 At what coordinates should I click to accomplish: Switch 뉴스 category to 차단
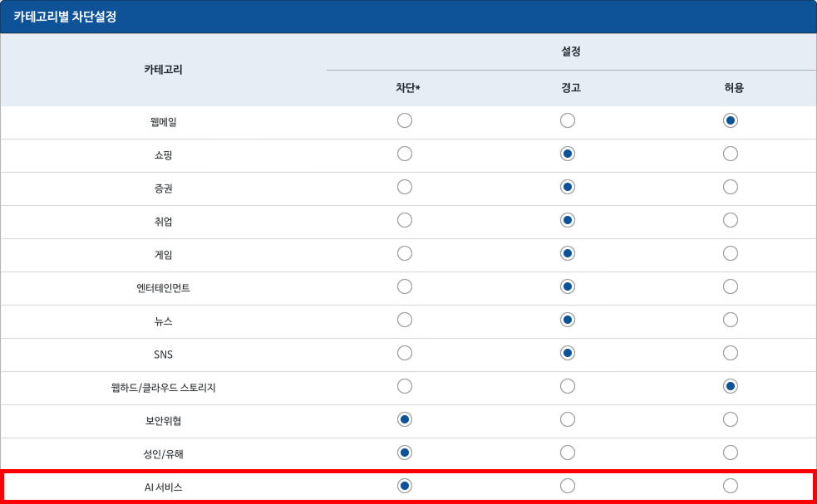pyautogui.click(x=405, y=319)
